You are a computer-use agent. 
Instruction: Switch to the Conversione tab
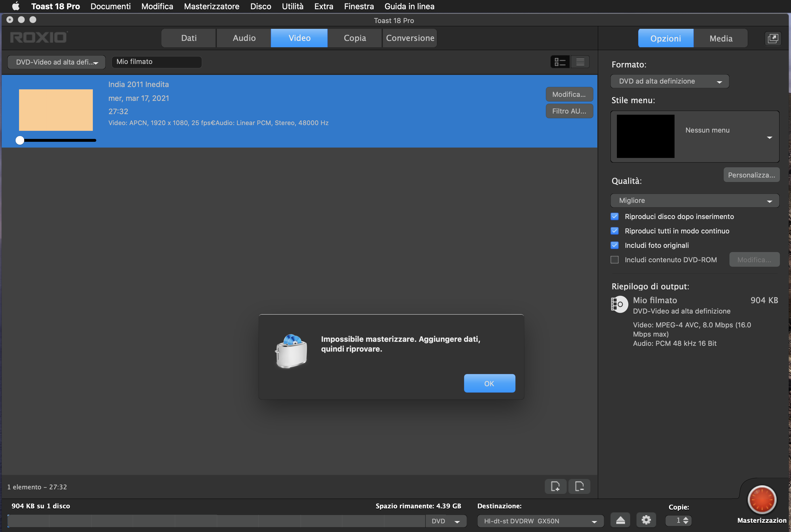410,38
